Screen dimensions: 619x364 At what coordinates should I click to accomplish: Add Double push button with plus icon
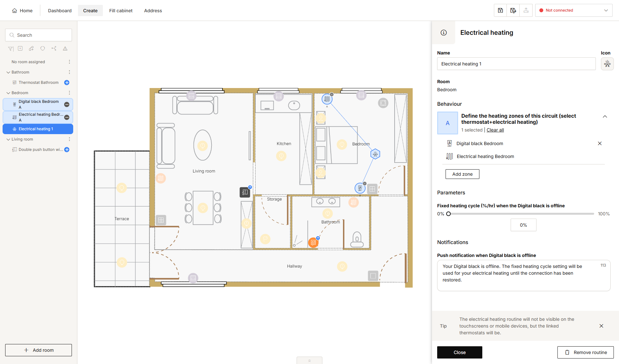67,150
